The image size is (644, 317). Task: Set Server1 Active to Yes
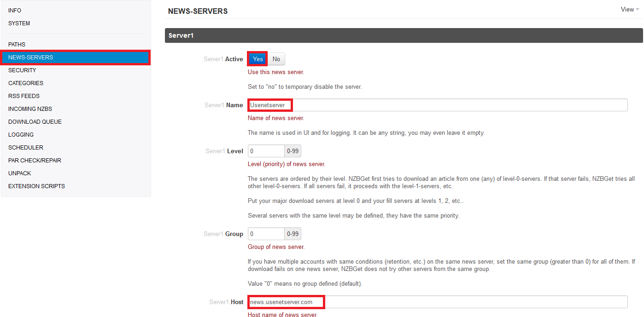[x=258, y=59]
